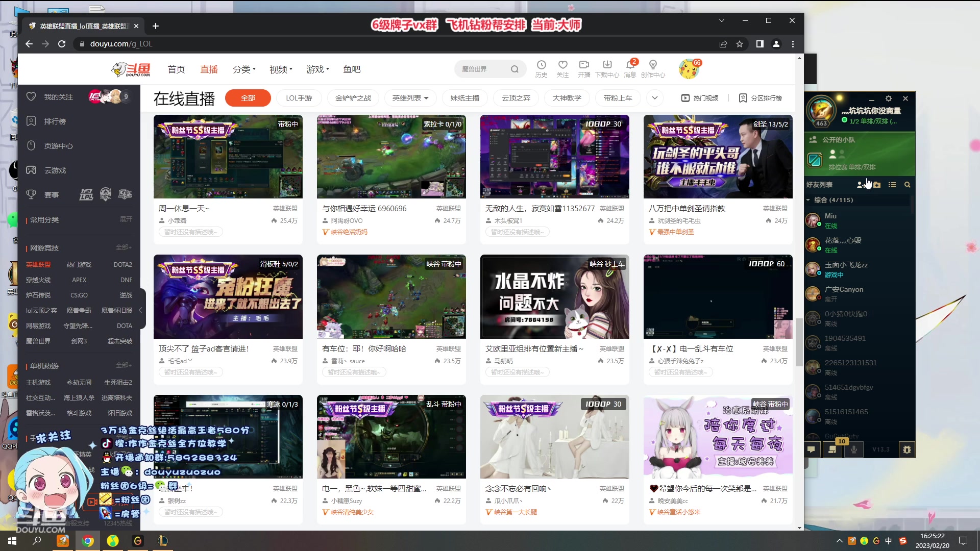The height and width of the screenshot is (551, 980).
Task: Expand the 英雄列表 dropdown filter
Action: click(410, 98)
